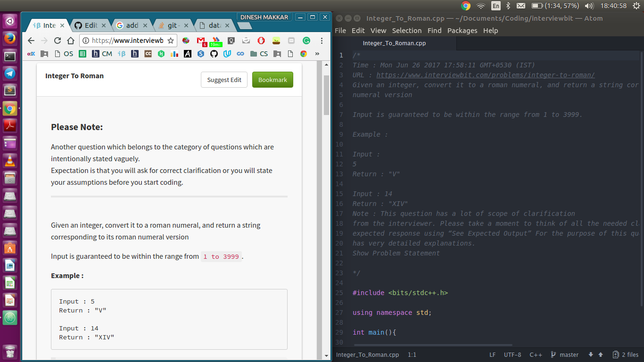Open the CC bookmark icon

tap(148, 54)
